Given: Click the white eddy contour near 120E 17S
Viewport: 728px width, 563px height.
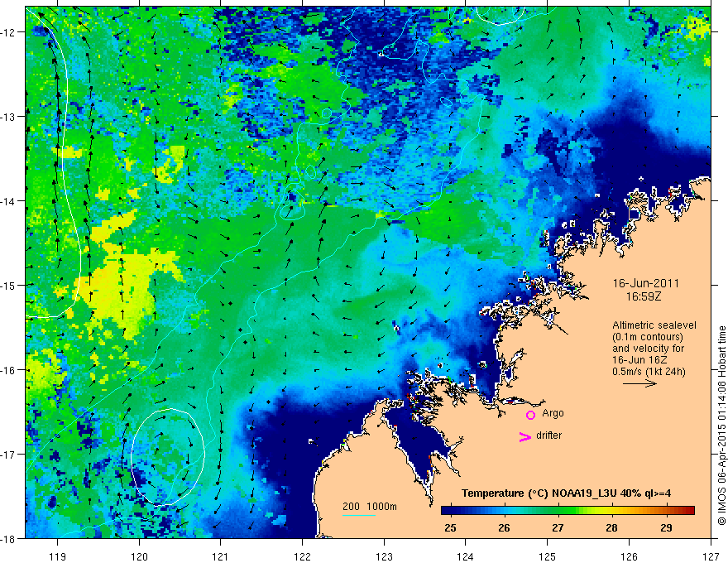Looking at the screenshot, I should point(168,457).
